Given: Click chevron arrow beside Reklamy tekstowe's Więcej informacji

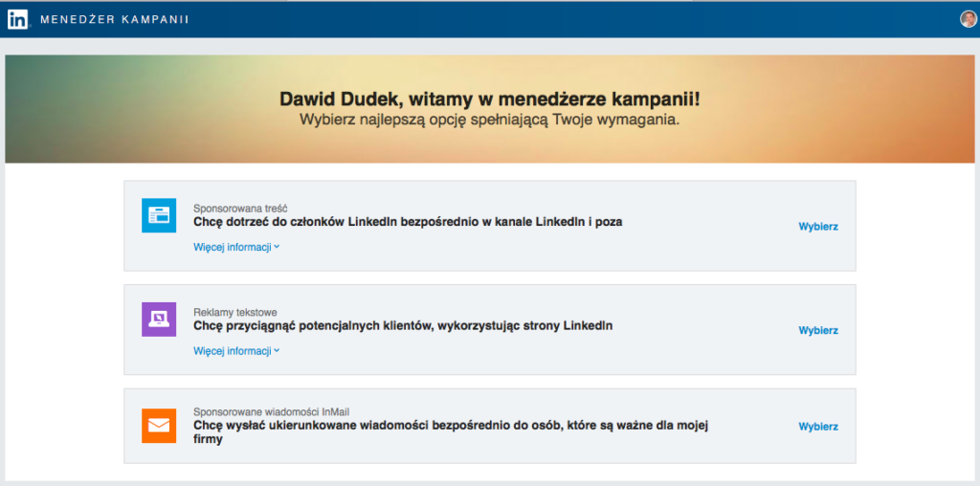Looking at the screenshot, I should (277, 351).
